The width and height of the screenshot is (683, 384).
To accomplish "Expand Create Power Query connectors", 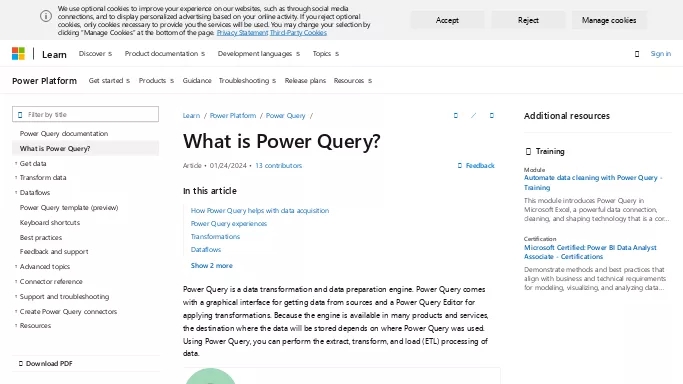I will pos(68,312).
